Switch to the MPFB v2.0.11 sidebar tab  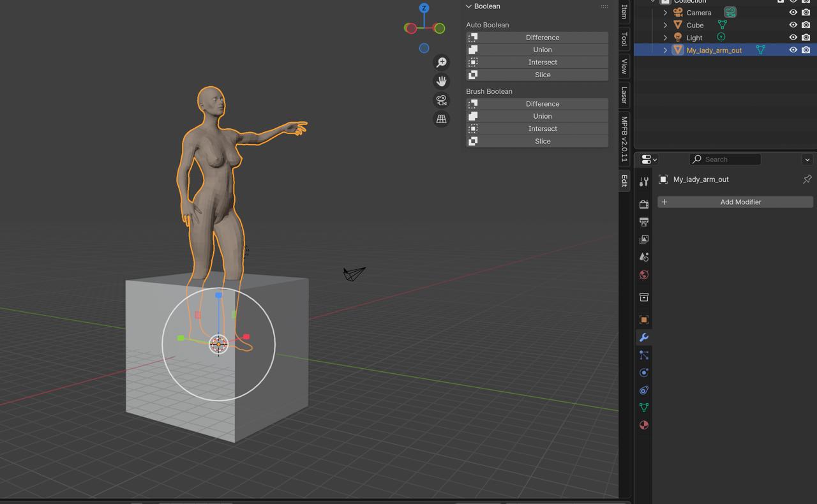tap(624, 139)
